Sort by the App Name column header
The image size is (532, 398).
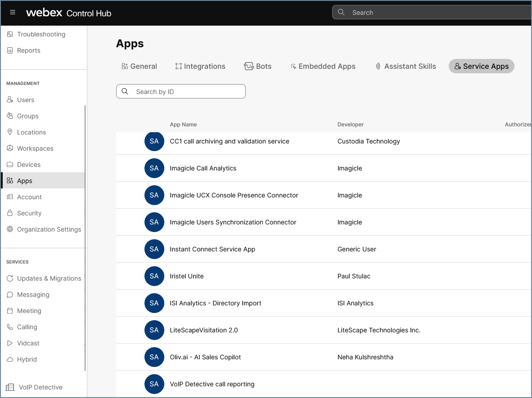(x=183, y=125)
